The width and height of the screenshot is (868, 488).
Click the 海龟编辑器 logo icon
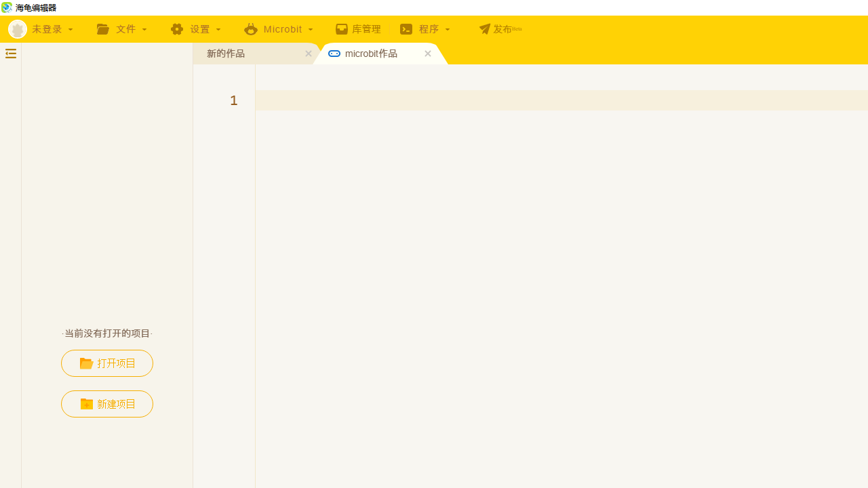tap(7, 7)
